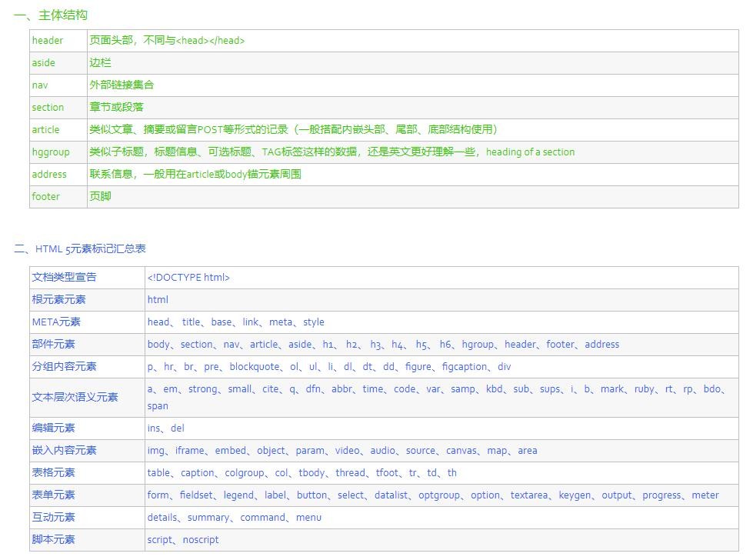Select the <!DOCTYPE html> cell

pos(188,277)
